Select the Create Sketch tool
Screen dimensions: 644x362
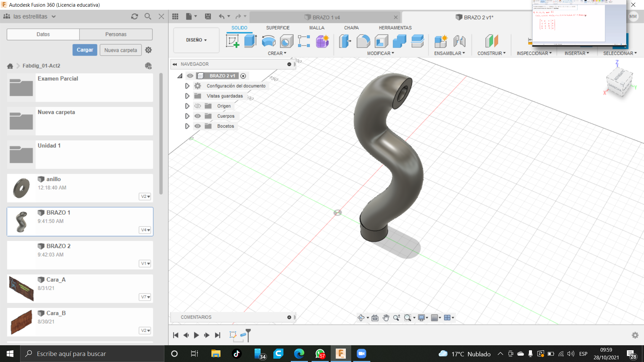(232, 41)
